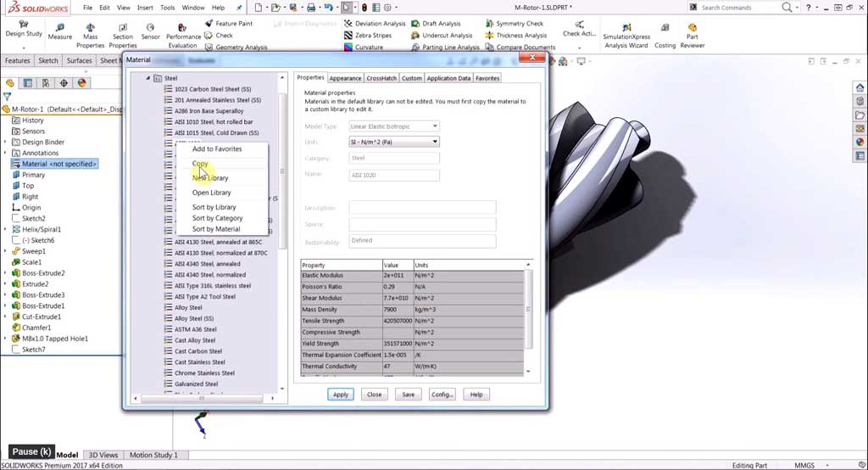The height and width of the screenshot is (470, 868).
Task: Open DimXpertManager tab icon
Action: pos(64,83)
